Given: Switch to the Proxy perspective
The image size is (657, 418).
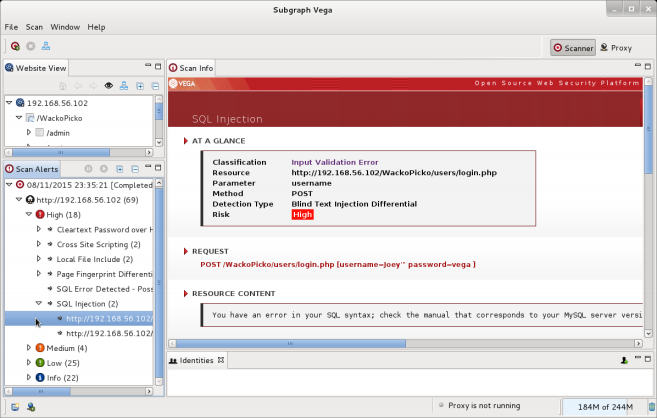Looking at the screenshot, I should point(616,47).
